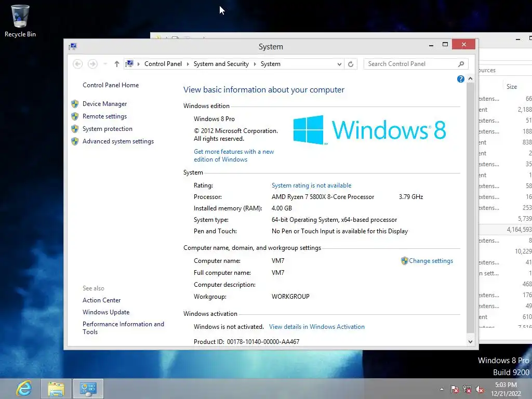Click the Search Control Panel field
The image size is (532, 399).
point(416,64)
